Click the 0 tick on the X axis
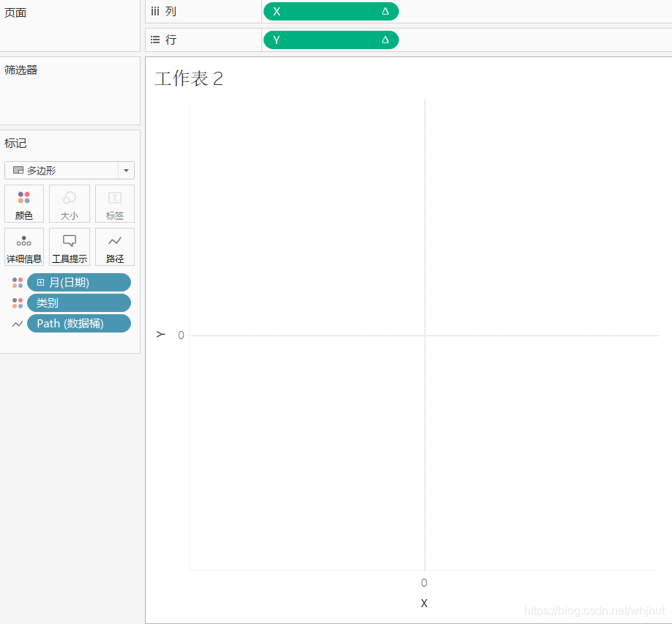 coord(424,582)
